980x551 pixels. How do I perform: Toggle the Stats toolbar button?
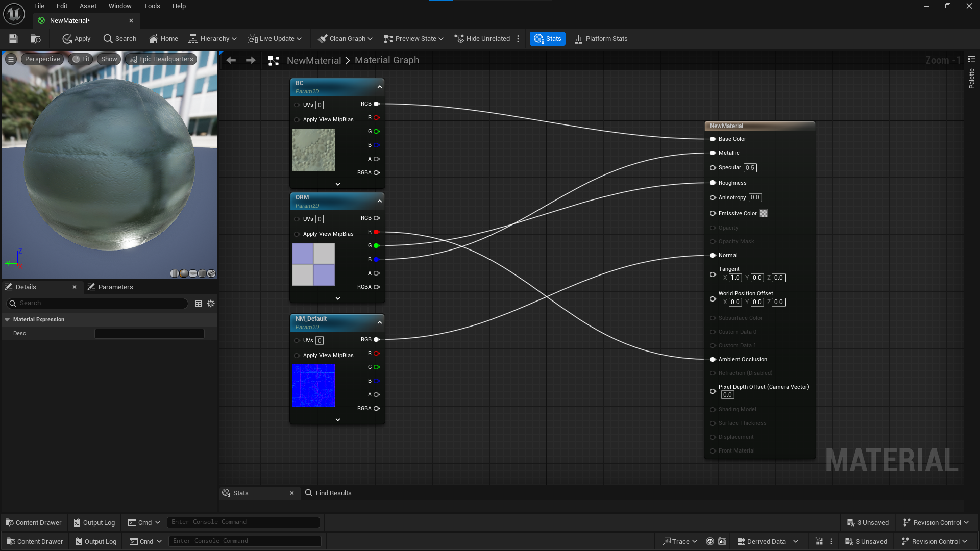(547, 39)
